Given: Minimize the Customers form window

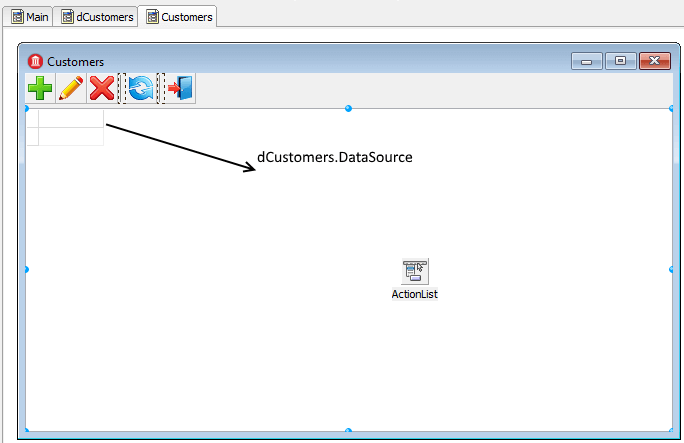Looking at the screenshot, I should click(x=586, y=61).
